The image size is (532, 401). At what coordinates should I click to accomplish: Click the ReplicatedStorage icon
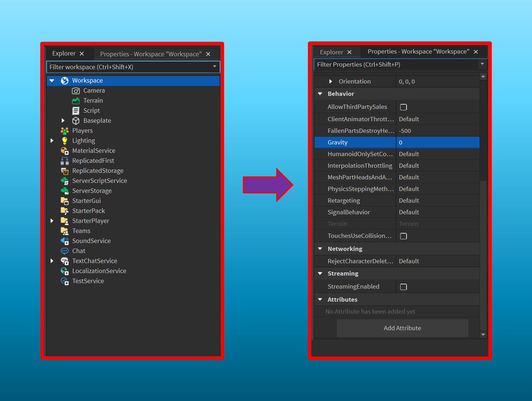(65, 171)
